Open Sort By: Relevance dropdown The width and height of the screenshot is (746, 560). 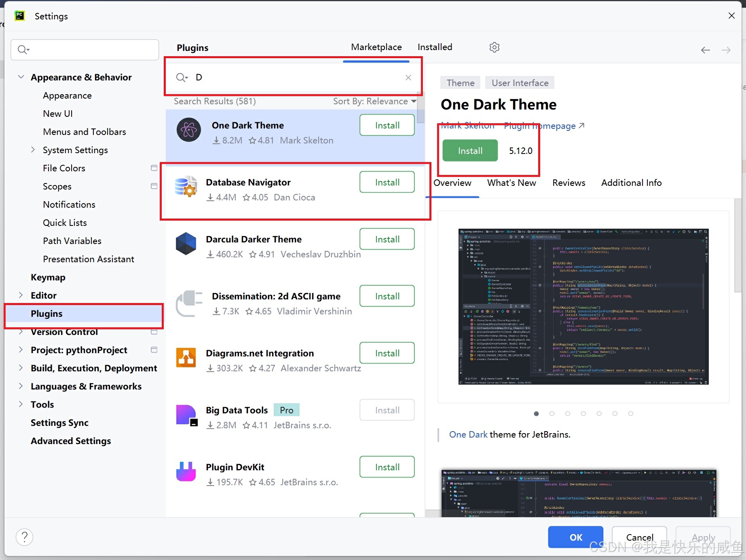[375, 101]
